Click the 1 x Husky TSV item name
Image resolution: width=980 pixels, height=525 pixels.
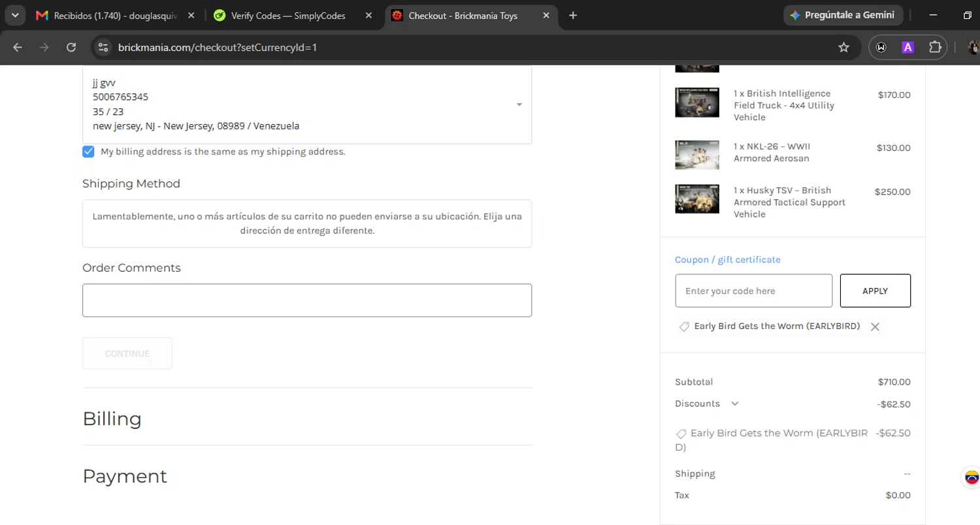point(790,202)
